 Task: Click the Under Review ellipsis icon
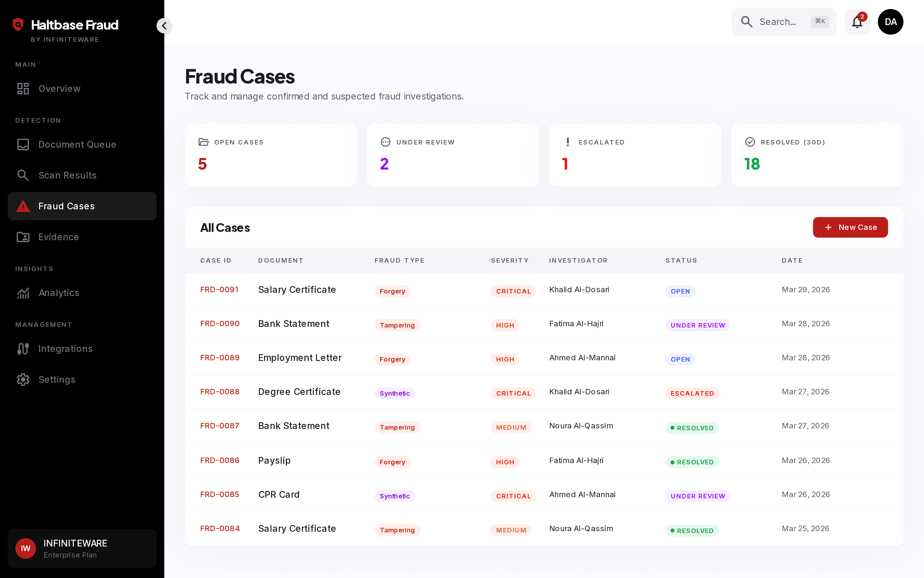pos(386,142)
